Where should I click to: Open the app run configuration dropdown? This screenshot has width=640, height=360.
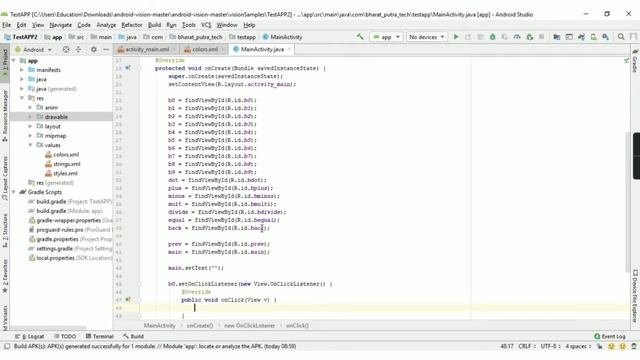(x=386, y=37)
